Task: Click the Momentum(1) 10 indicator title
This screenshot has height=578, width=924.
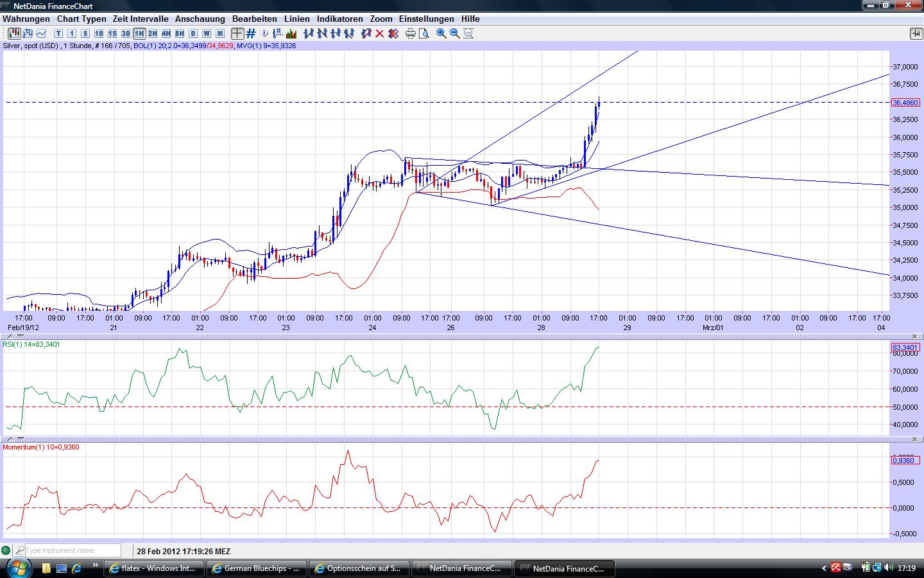Action: tap(41, 447)
